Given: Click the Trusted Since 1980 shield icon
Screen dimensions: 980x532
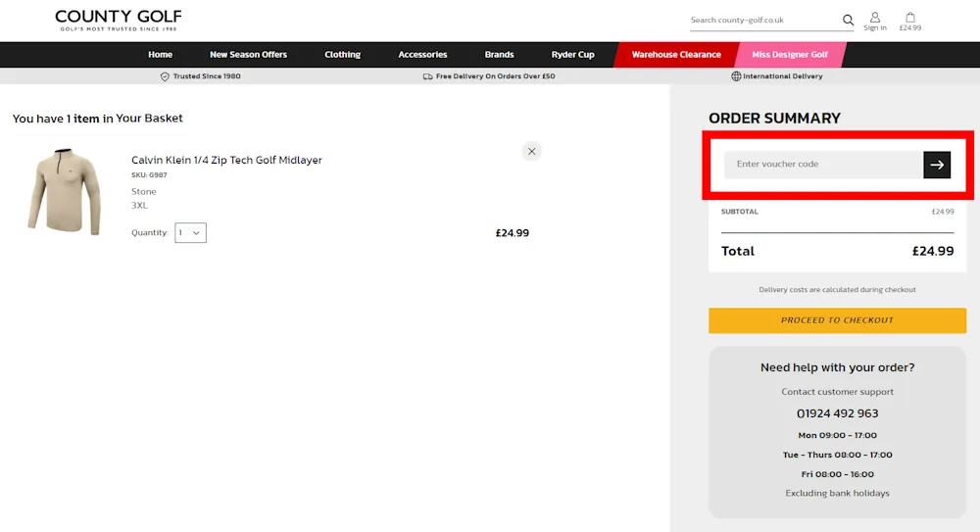Looking at the screenshot, I should point(165,76).
